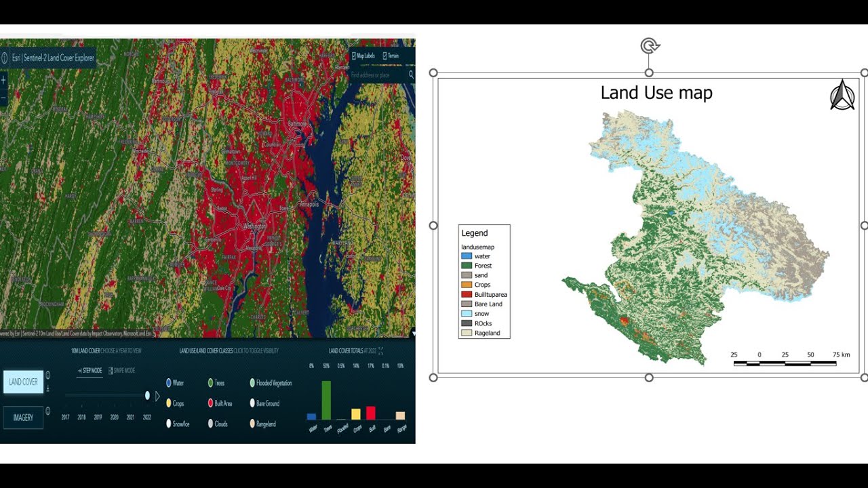Expand the Land Cover Totals chart icon
868x488 pixels.
pyautogui.click(x=381, y=351)
